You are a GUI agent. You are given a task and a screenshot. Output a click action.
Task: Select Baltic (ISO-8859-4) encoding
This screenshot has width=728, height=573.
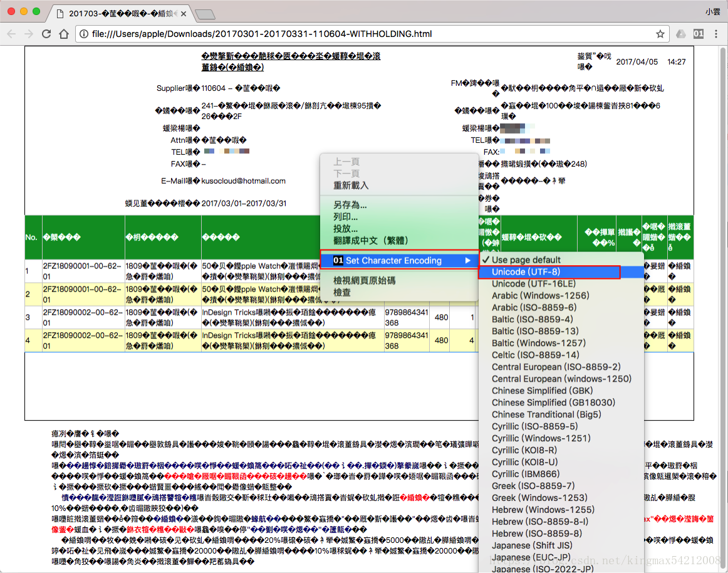[561, 319]
